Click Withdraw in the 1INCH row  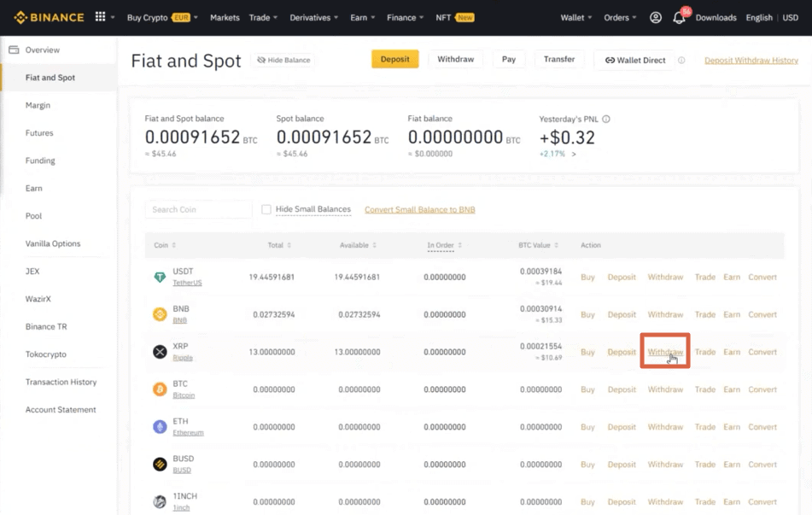coord(665,501)
